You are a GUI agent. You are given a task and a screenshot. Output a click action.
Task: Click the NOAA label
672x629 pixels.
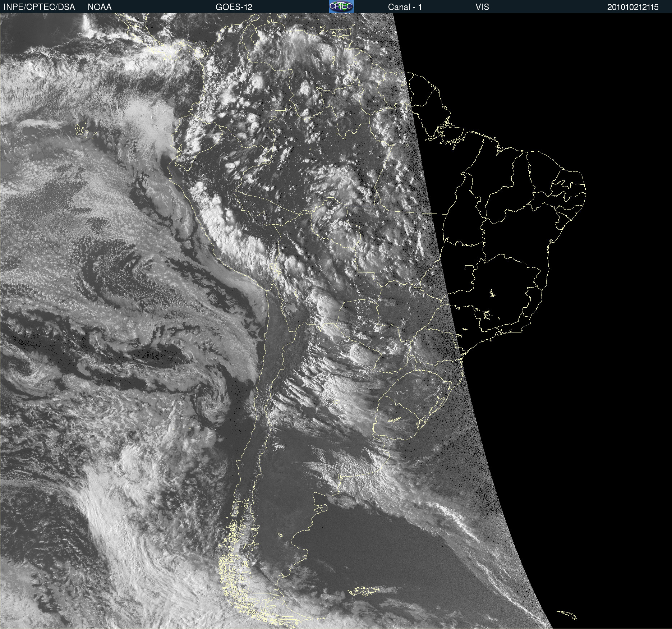[x=100, y=7]
